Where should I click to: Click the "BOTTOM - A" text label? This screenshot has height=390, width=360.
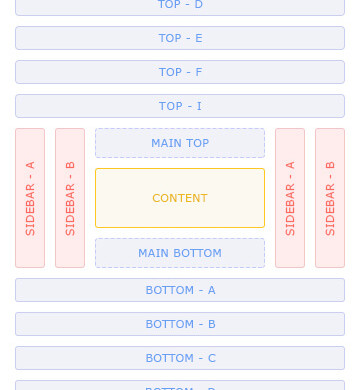click(180, 290)
